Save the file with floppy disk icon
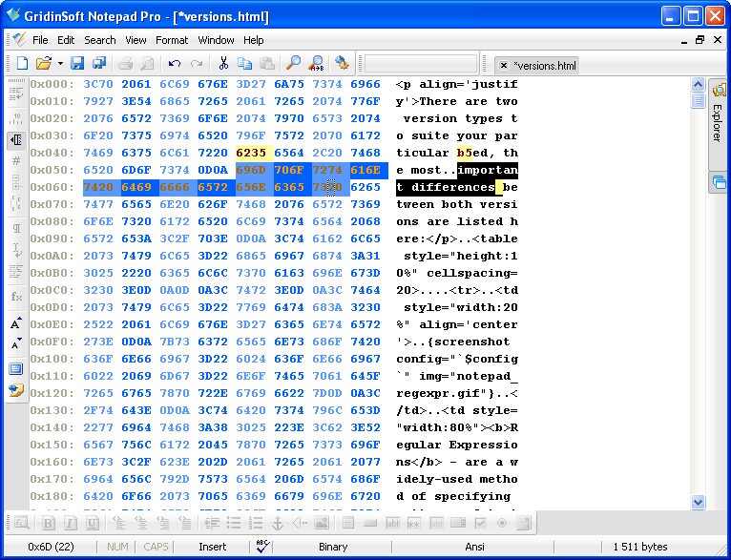 [x=77, y=63]
